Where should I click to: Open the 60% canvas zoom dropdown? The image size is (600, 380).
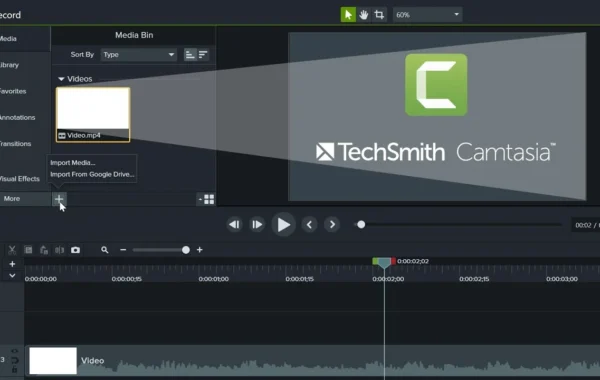[x=427, y=15]
